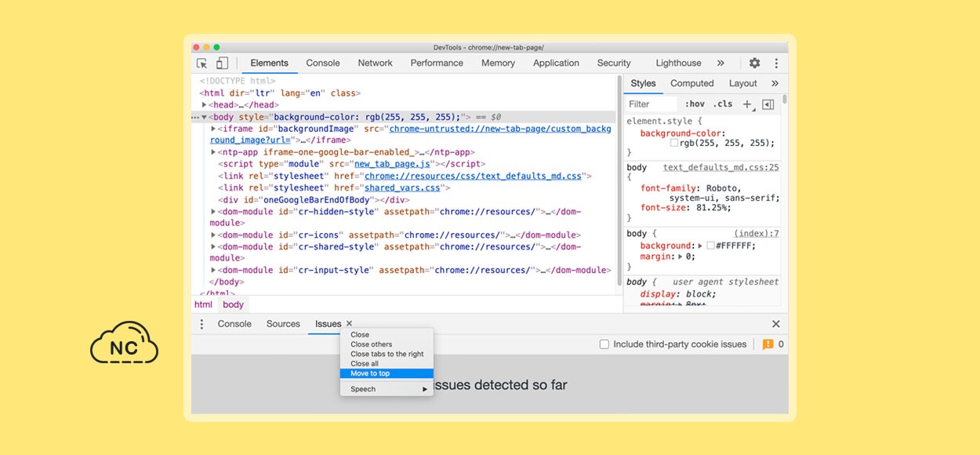Open the Speech submenu

pyautogui.click(x=387, y=389)
